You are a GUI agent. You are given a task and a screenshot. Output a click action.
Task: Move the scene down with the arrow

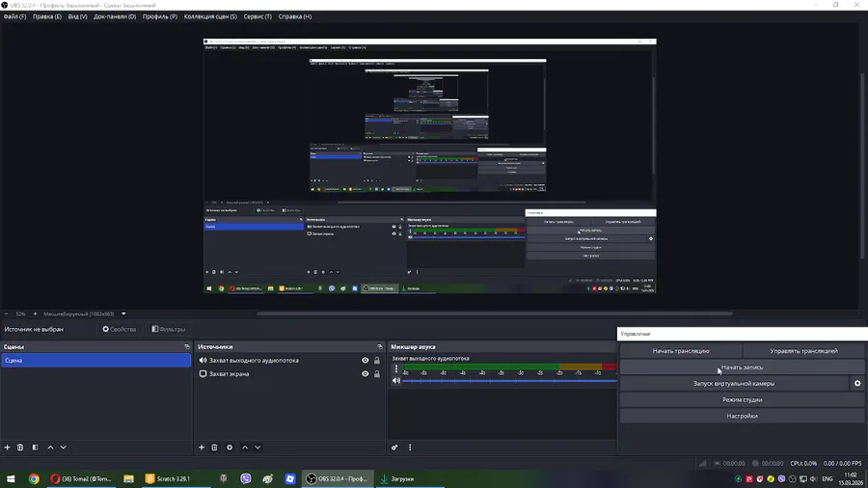point(63,447)
